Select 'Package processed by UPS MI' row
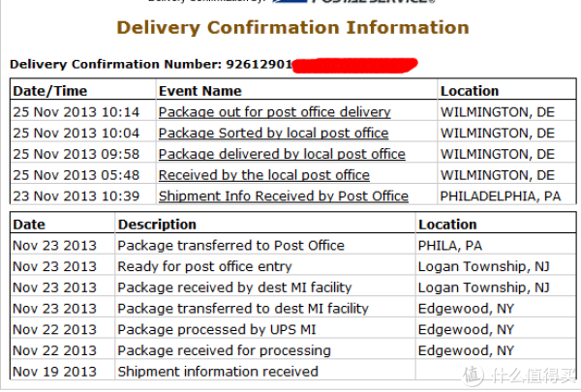Screen dimensions: 581x392 293,329
